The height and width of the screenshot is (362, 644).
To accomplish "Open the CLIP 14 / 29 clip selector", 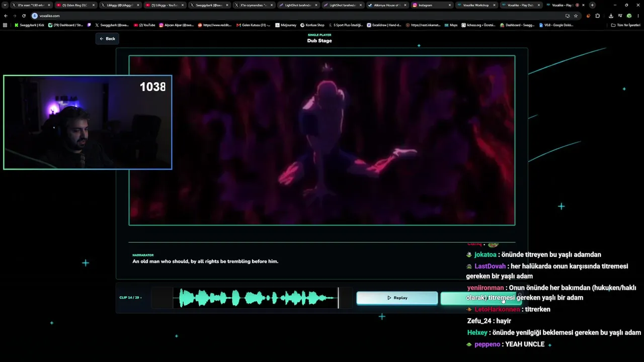I will 131,298.
